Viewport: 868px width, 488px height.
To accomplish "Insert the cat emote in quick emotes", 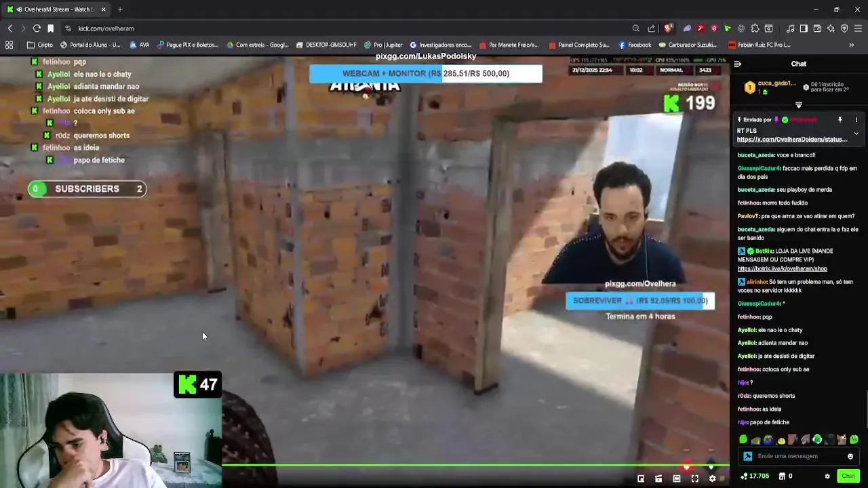I will point(842,439).
